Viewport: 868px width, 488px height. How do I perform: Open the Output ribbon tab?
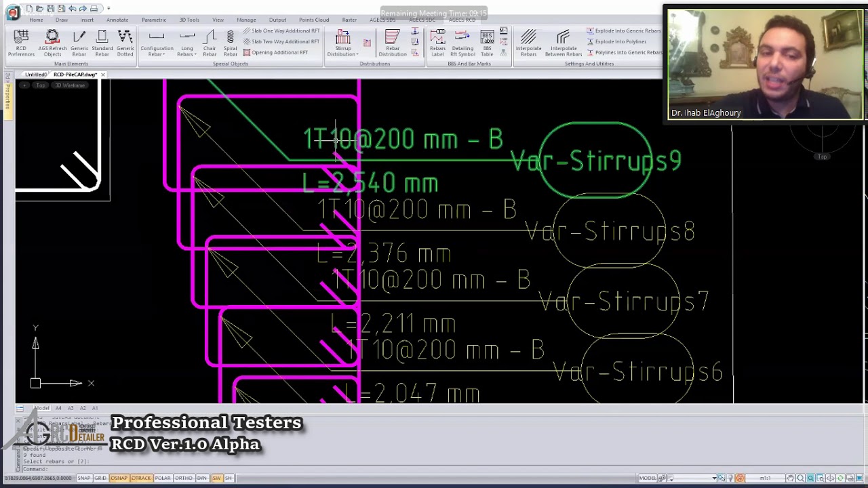277,20
